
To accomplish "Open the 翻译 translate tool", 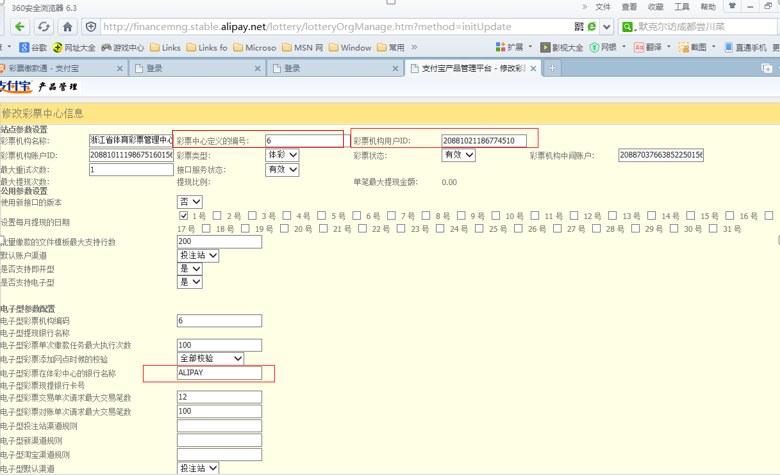I will [x=652, y=47].
